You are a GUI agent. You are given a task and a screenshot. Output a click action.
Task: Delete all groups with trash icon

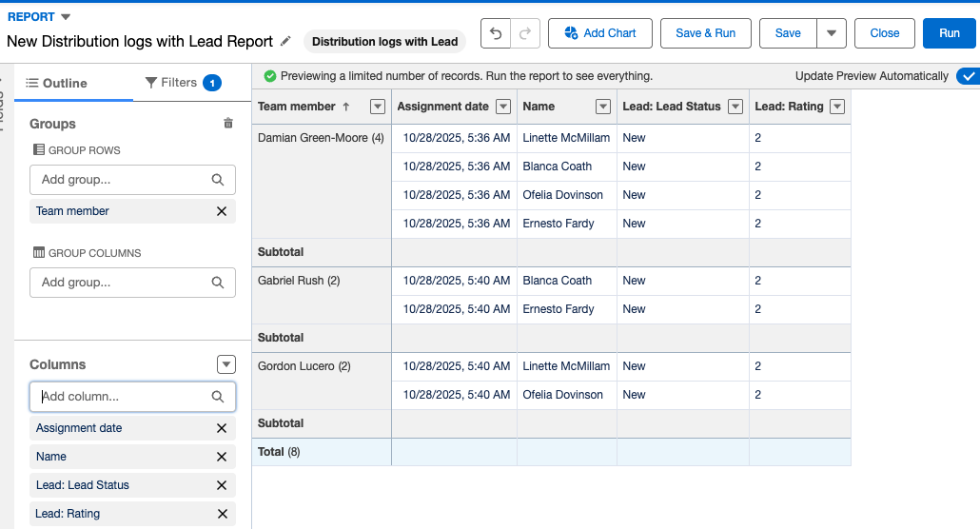[228, 124]
